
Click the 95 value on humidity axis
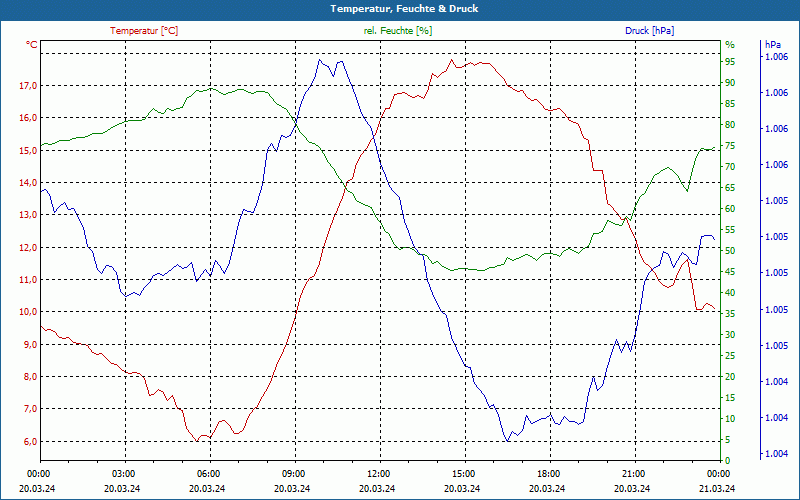[730, 62]
